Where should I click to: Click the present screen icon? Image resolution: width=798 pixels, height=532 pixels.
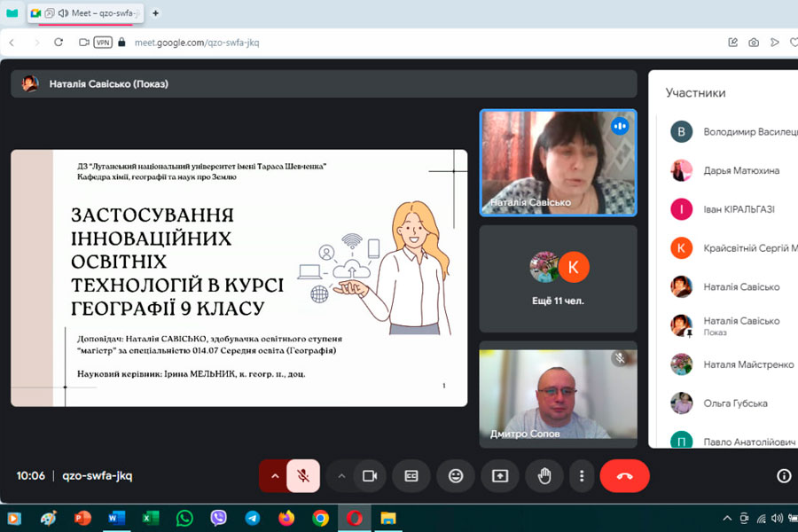pos(500,476)
